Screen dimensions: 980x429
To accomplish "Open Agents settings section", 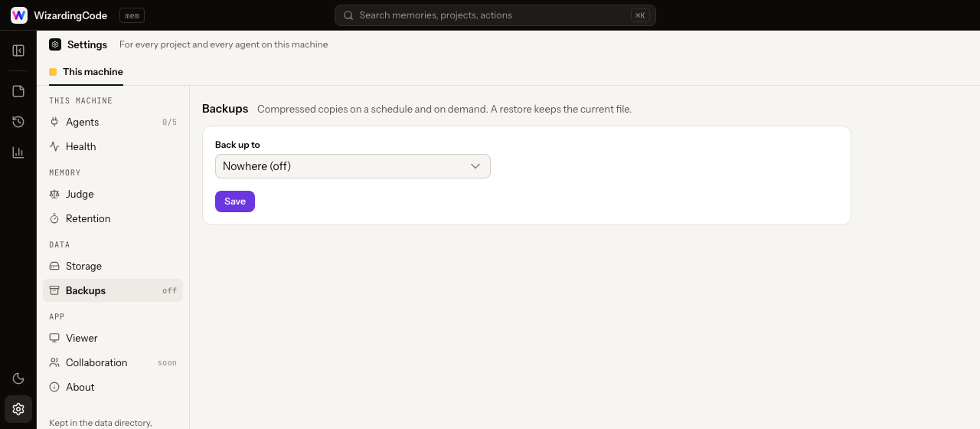I will [x=113, y=122].
